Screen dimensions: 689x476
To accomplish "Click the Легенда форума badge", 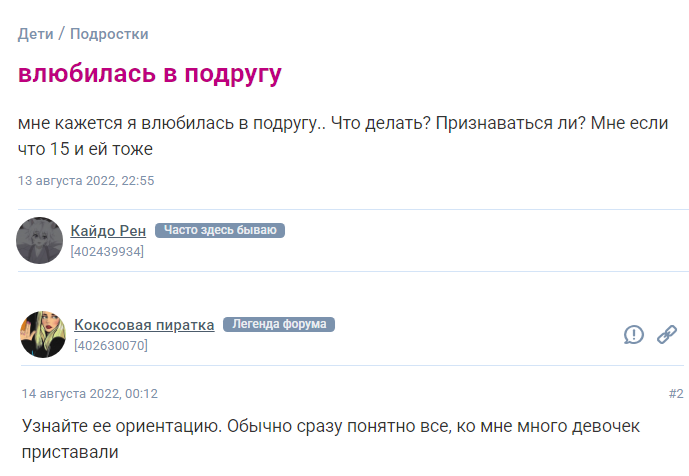I will coord(279,324).
